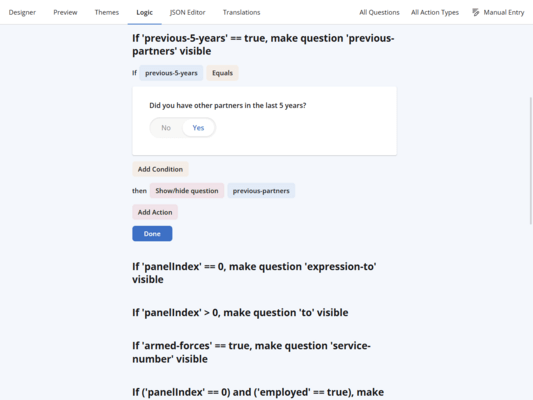Choose the previous-partners target question
This screenshot has width=533, height=400.
click(261, 191)
